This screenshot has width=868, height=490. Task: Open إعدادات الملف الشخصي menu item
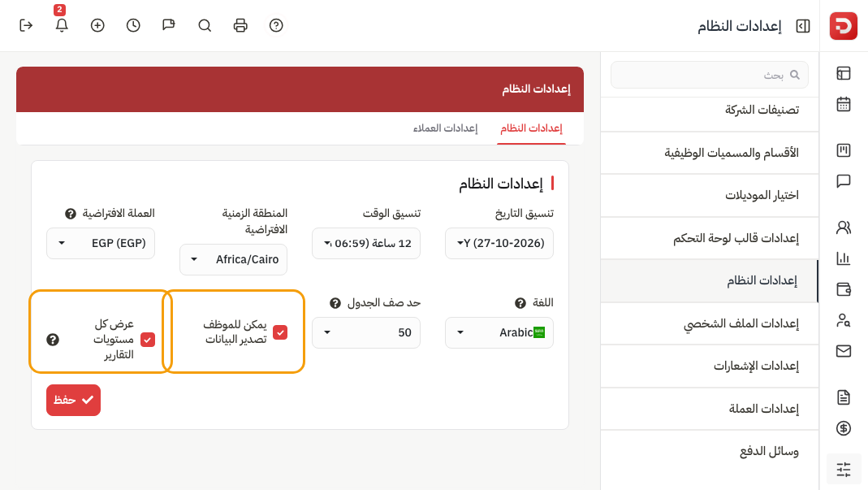[x=710, y=323]
